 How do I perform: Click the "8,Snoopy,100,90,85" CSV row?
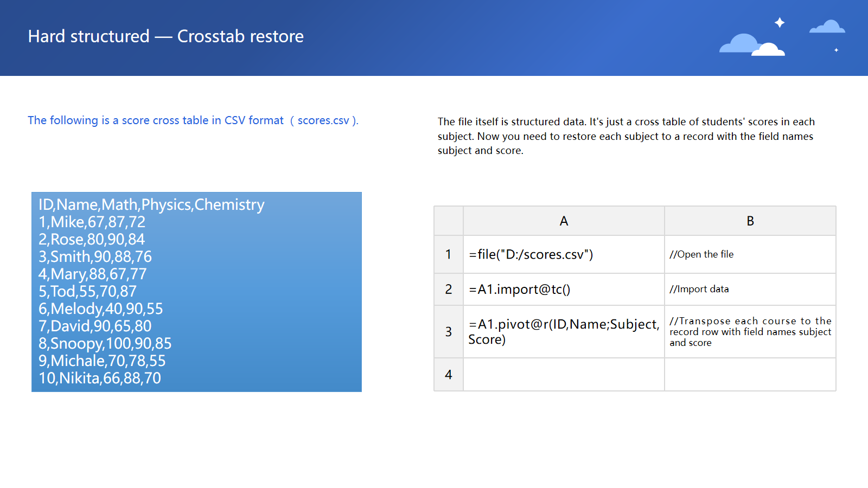105,343
